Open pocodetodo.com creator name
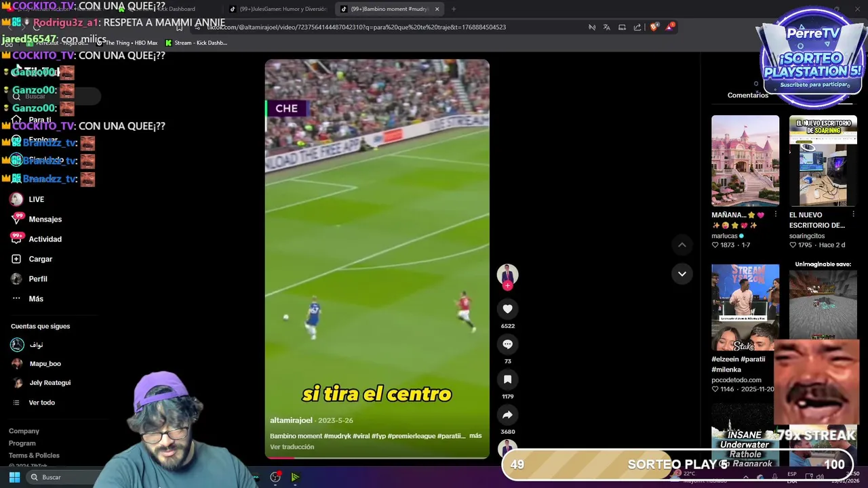Screen dimensions: 868x488 pyautogui.click(x=736, y=380)
